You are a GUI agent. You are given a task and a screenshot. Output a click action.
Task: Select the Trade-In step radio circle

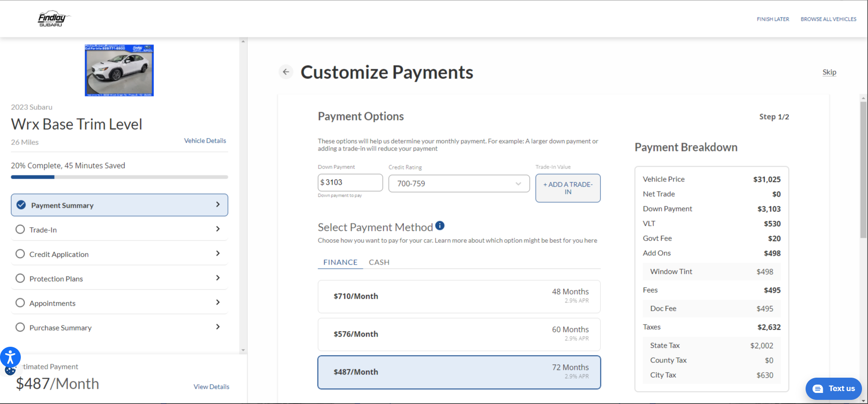(x=20, y=229)
